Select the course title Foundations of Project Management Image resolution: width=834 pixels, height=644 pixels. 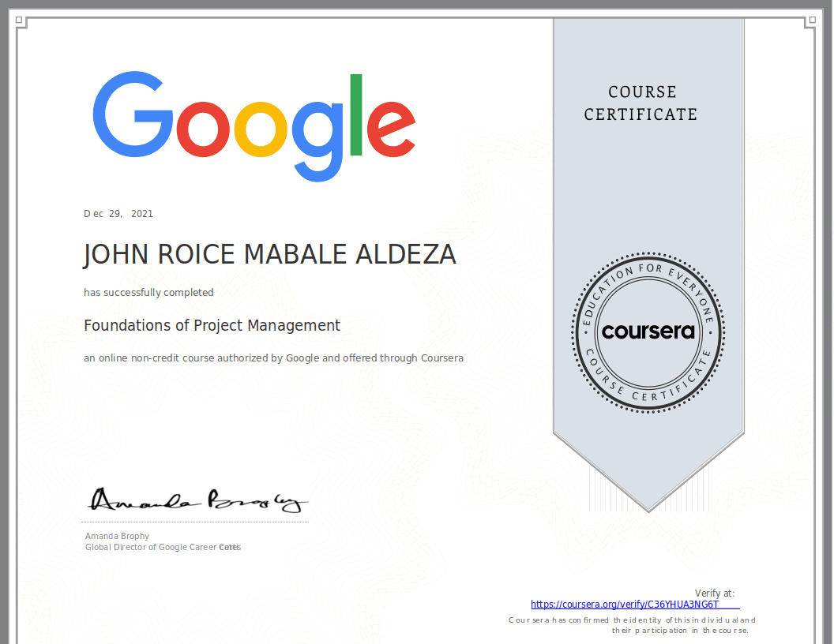point(212,325)
